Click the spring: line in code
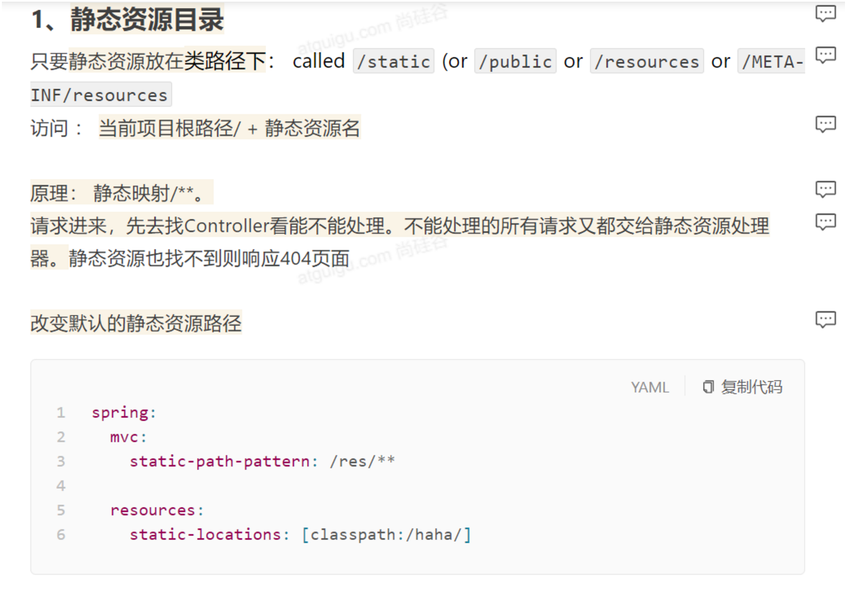Image resolution: width=868 pixels, height=594 pixels. point(124,413)
